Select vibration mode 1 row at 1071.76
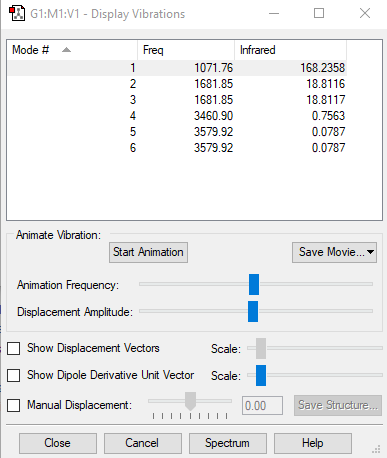The width and height of the screenshot is (387, 458). 177,68
